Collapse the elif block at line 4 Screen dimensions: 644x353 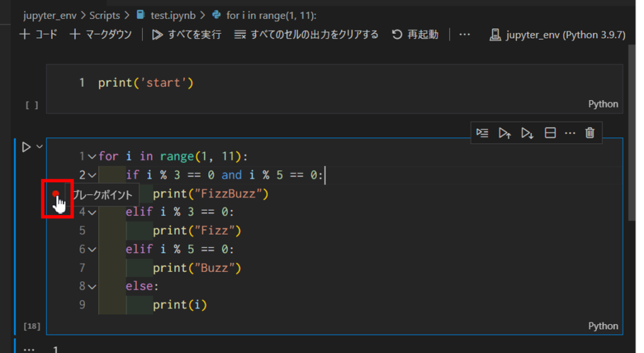(x=92, y=213)
